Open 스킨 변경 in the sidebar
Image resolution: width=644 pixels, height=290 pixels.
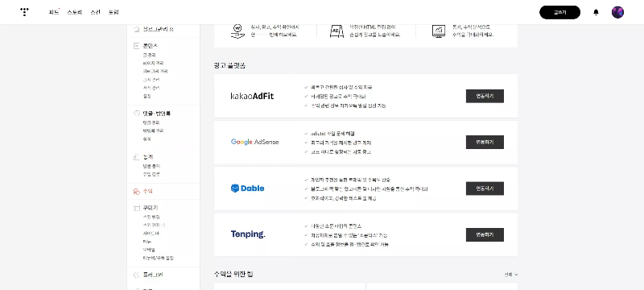click(151, 217)
